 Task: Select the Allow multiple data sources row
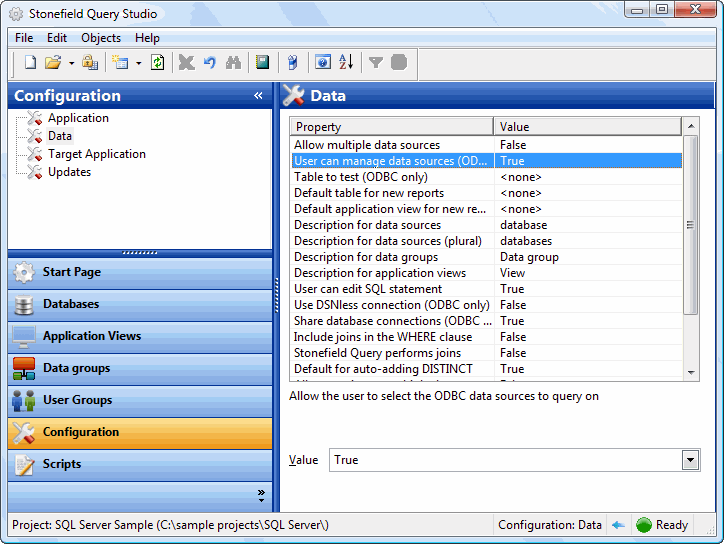click(367, 145)
